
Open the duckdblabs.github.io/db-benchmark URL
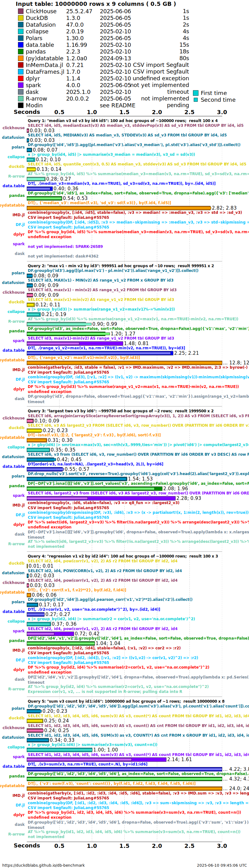pyautogui.click(x=44, y=865)
